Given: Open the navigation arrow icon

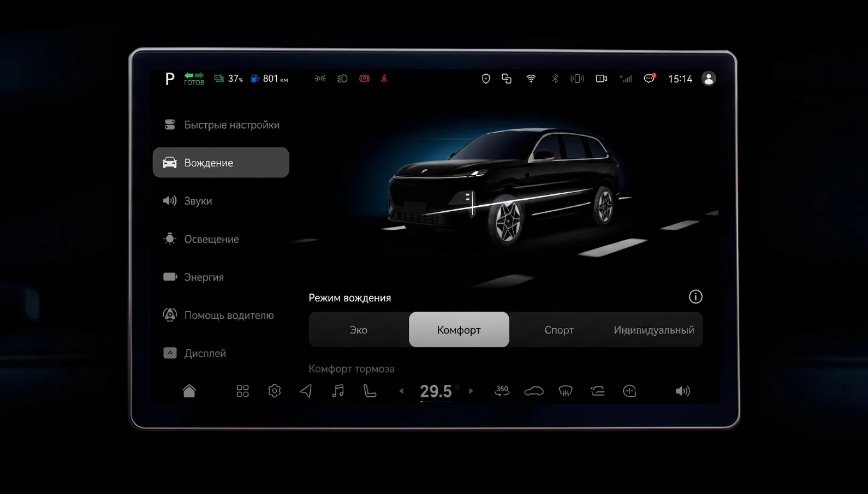Looking at the screenshot, I should tap(306, 391).
